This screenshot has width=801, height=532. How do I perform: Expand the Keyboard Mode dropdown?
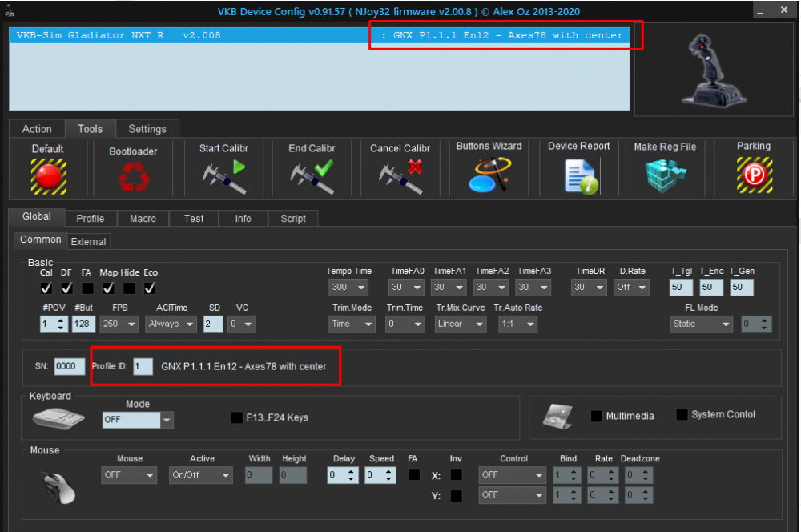(167, 420)
